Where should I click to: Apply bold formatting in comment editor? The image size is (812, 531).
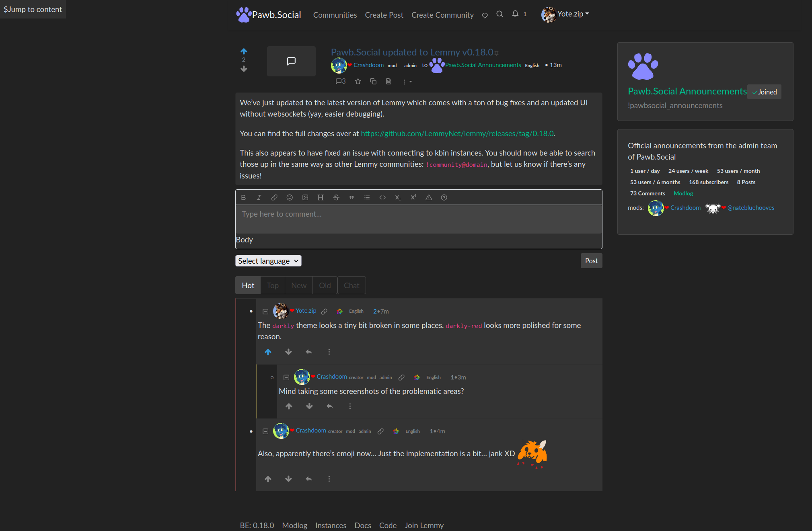coord(243,197)
